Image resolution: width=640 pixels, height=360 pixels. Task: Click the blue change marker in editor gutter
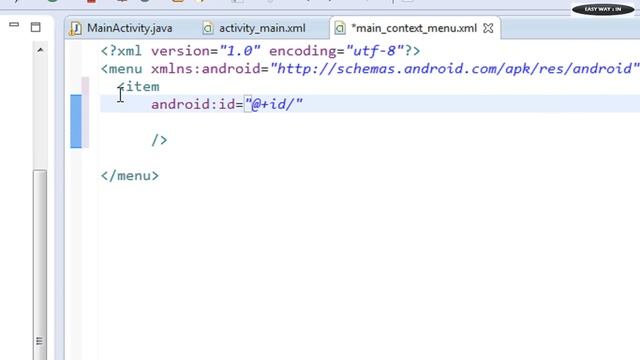click(76, 121)
